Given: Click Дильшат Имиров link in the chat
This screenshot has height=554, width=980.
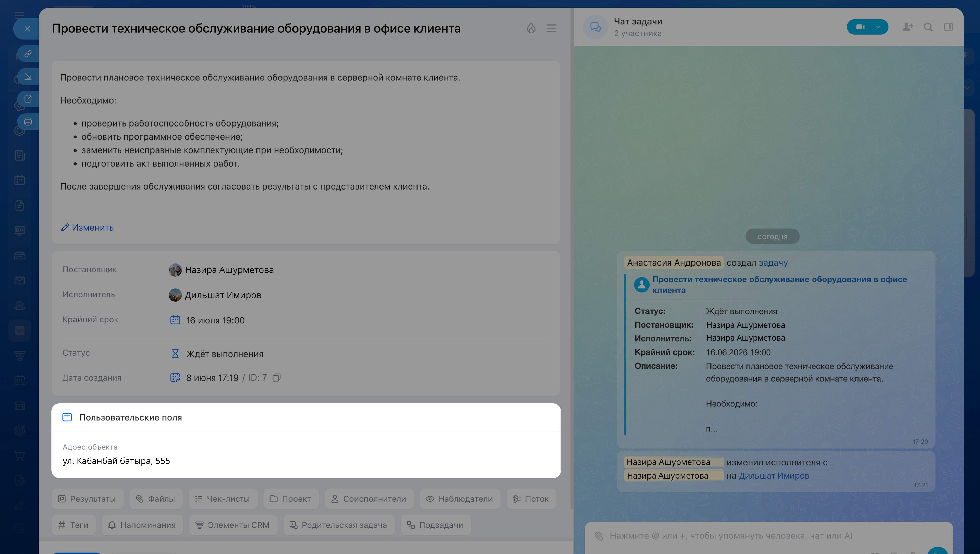Looking at the screenshot, I should click(x=774, y=476).
